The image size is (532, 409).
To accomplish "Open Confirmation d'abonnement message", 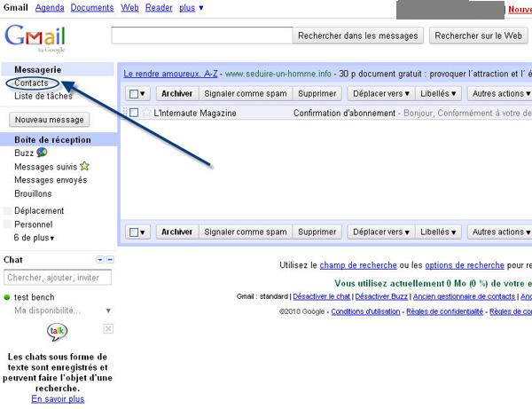I will click(344, 113).
